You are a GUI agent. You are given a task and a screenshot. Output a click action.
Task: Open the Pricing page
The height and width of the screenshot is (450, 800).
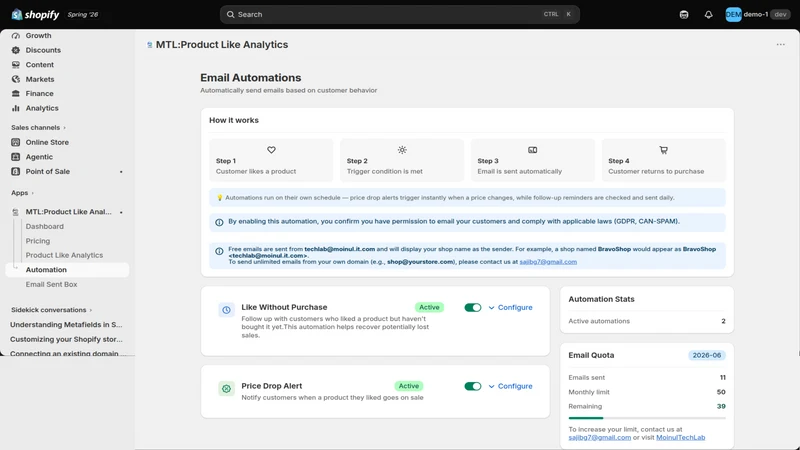coord(38,241)
